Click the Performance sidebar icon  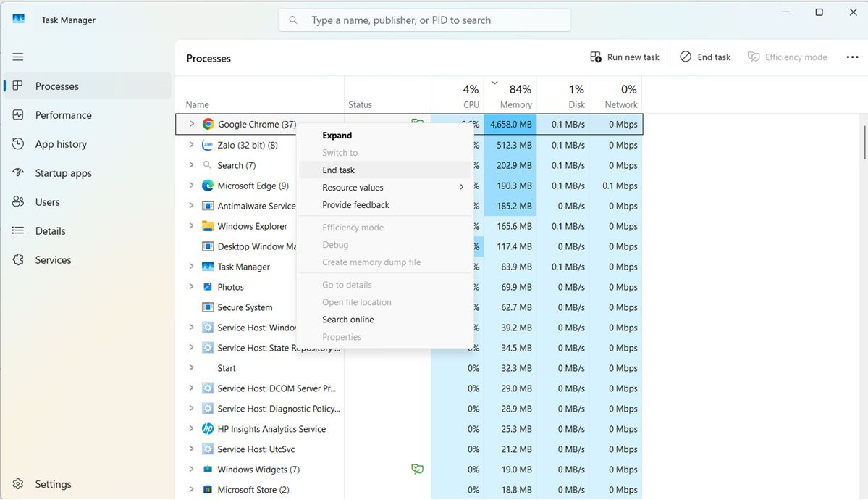click(x=17, y=114)
